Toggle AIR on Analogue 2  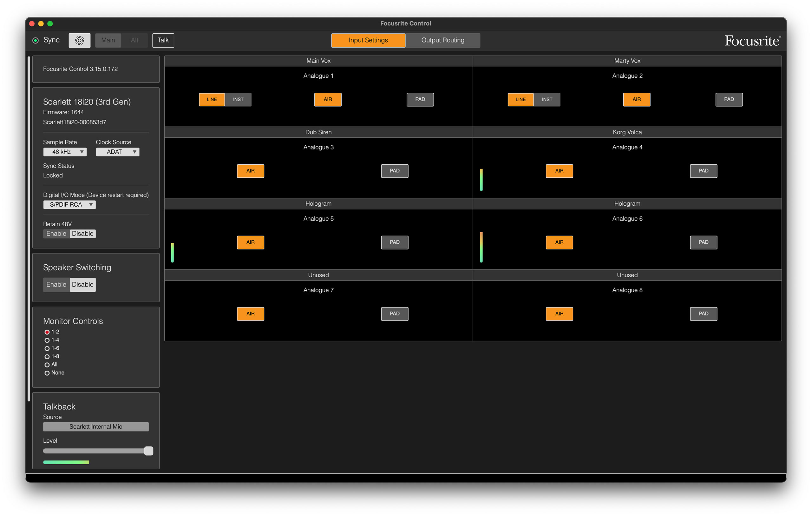(637, 100)
